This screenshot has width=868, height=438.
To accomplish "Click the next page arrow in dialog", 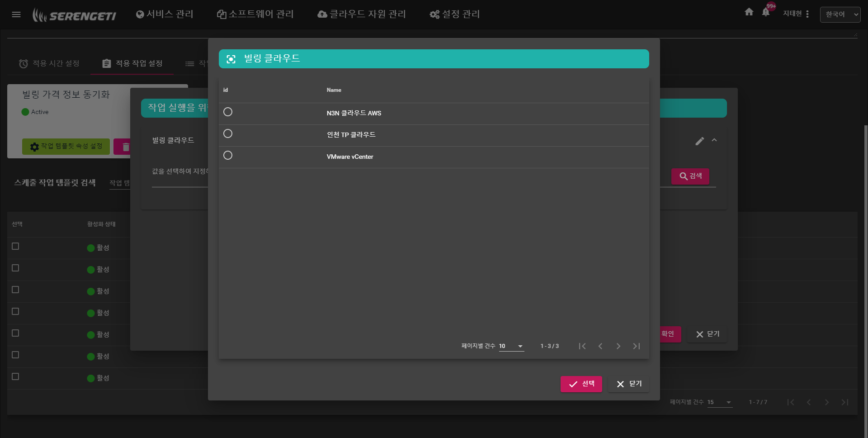I will tap(618, 346).
